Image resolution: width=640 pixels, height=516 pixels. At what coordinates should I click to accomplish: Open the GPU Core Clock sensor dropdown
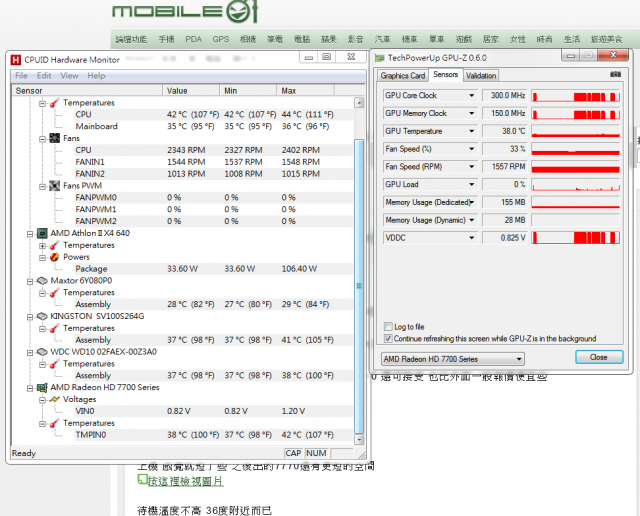coord(471,96)
